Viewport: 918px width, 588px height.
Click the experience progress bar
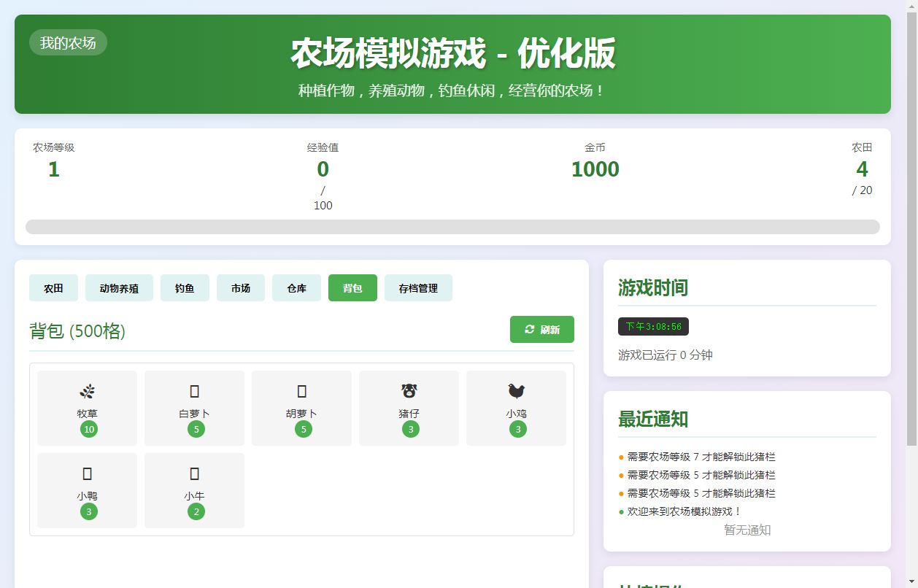[x=452, y=227]
